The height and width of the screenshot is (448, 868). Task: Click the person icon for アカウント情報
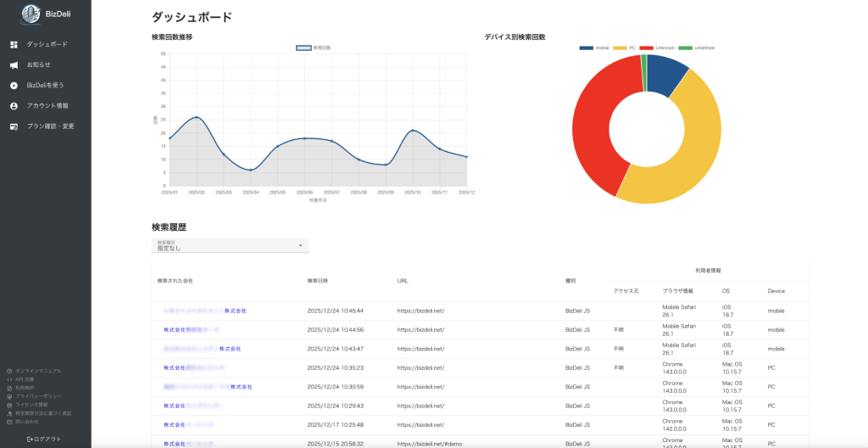coord(14,106)
